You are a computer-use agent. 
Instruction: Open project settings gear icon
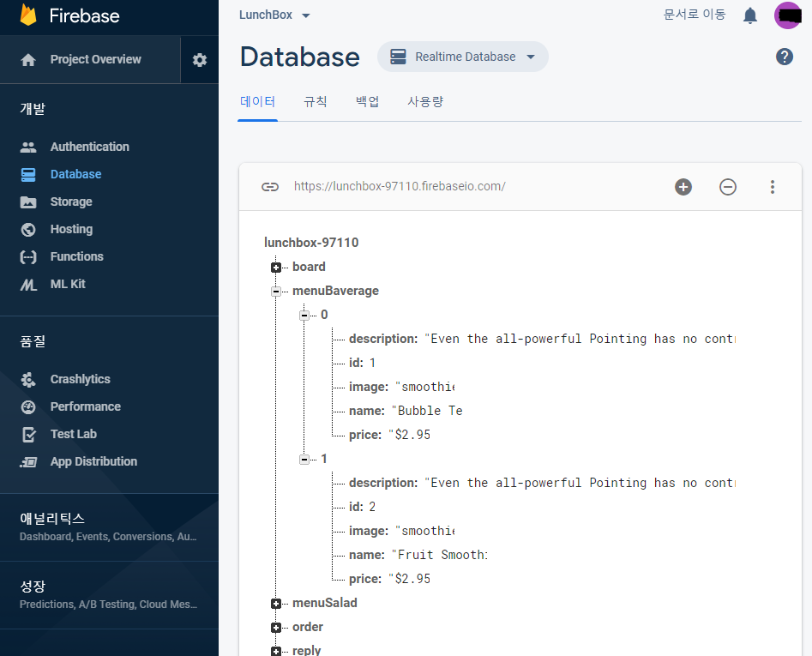pyautogui.click(x=200, y=60)
